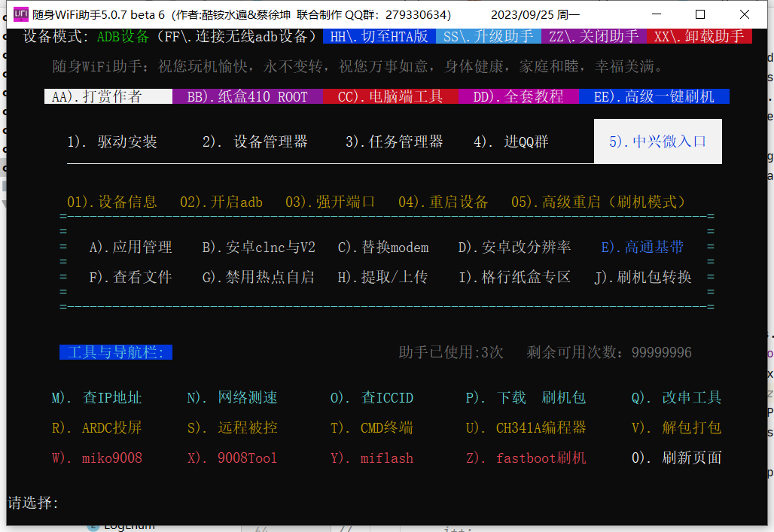
Task: Select J). 刷机包转换 option
Action: [643, 278]
